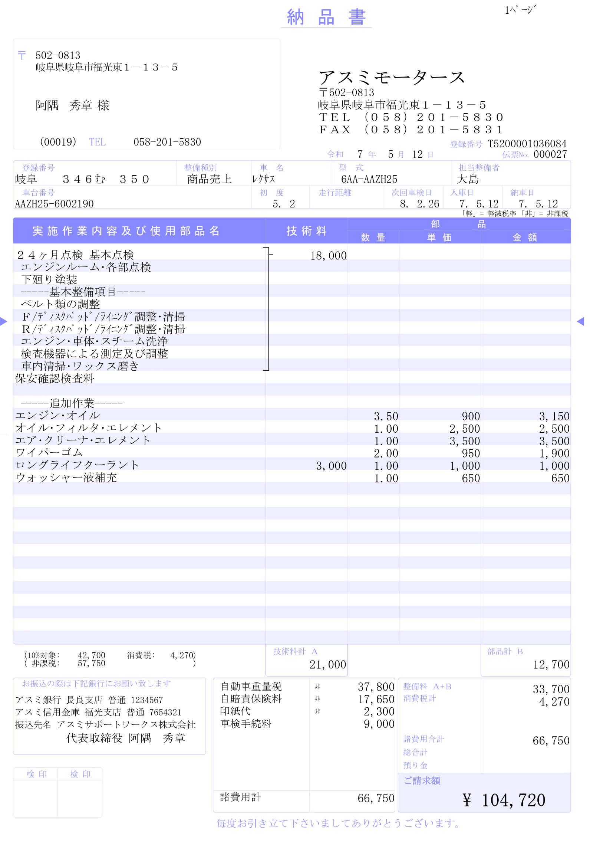Screen dimensions: 613x868
Task: Click the company name アスミモータース
Action: tap(392, 78)
